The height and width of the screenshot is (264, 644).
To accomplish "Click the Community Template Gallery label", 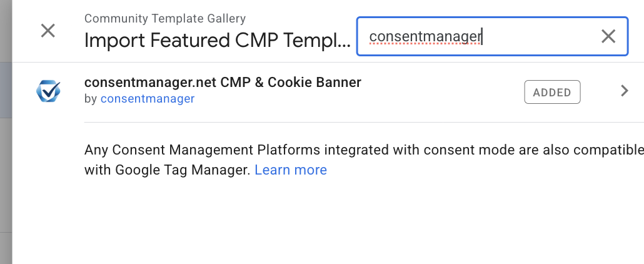I will pos(164,19).
